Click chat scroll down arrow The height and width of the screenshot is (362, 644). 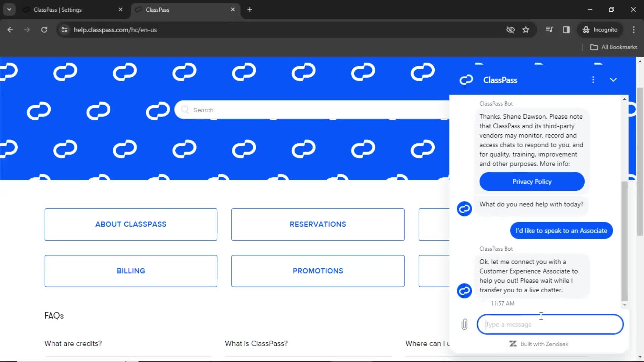point(624,305)
